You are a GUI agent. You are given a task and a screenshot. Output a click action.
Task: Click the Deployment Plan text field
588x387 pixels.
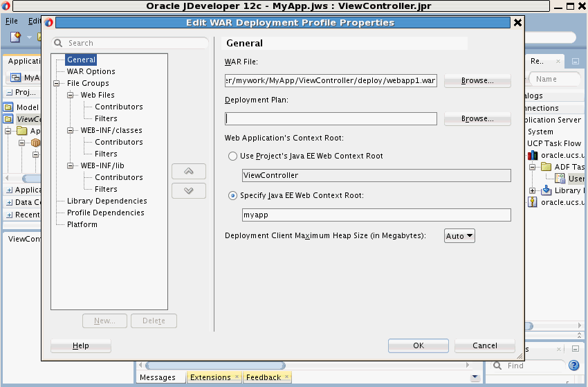tap(331, 118)
